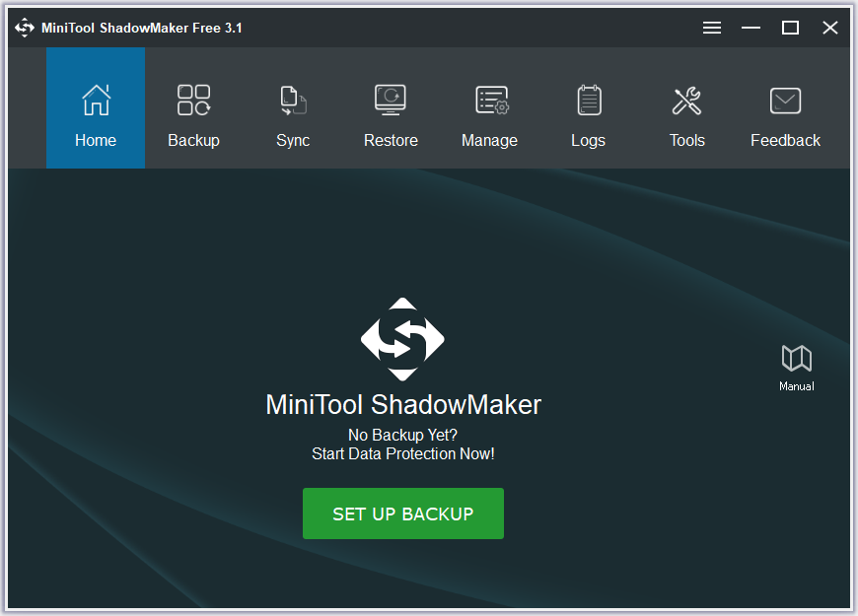Image resolution: width=858 pixels, height=616 pixels.
Task: Minimize the ShadowMaker window
Action: [751, 28]
